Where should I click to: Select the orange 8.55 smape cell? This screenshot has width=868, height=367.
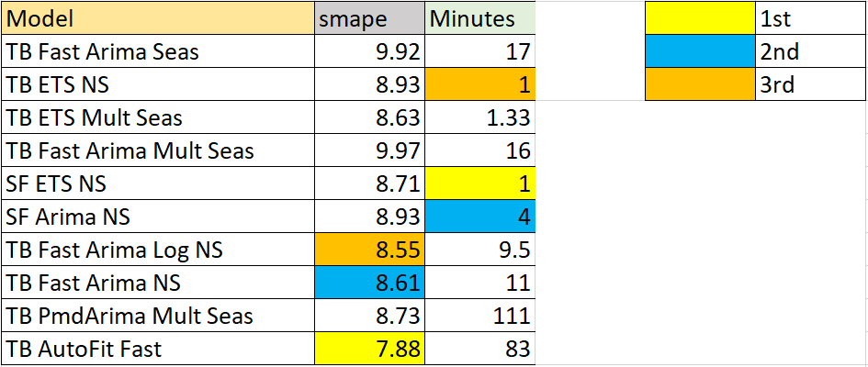tap(369, 250)
